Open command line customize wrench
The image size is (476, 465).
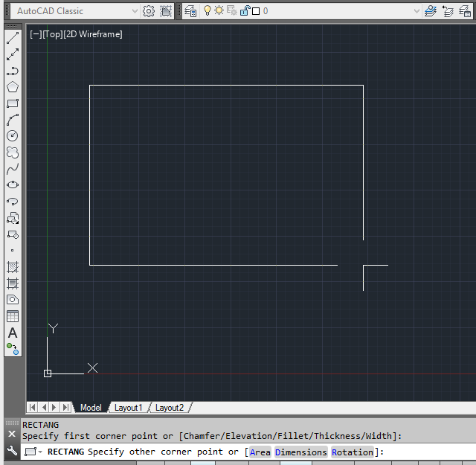click(12, 450)
